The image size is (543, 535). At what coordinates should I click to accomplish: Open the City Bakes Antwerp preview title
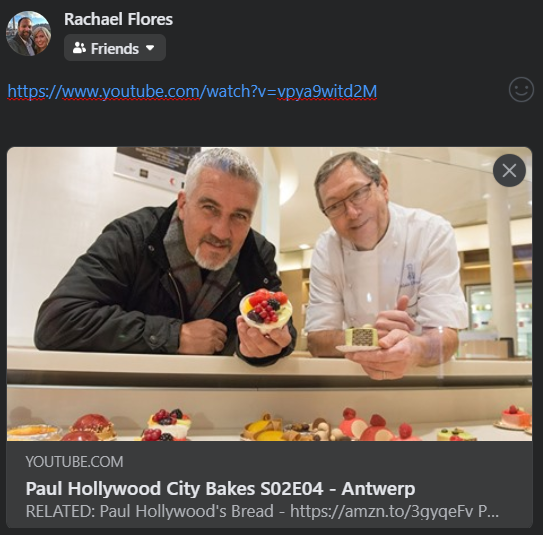coord(220,489)
